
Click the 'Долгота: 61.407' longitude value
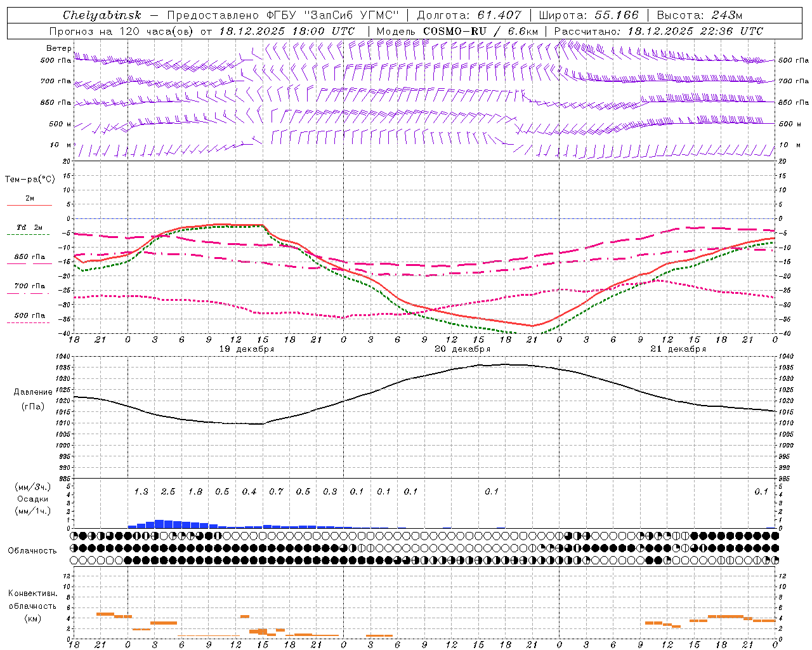469,15
